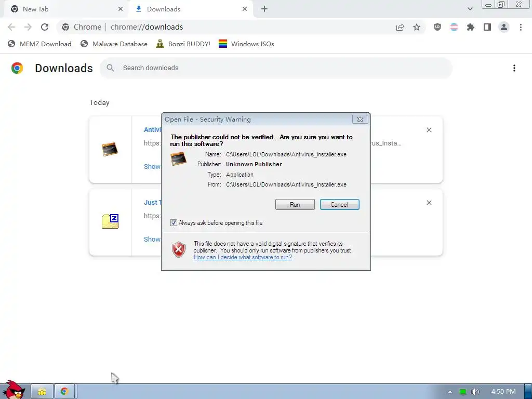Share this page icon in address bar
Screen dimensions: 532x399
tap(400, 27)
